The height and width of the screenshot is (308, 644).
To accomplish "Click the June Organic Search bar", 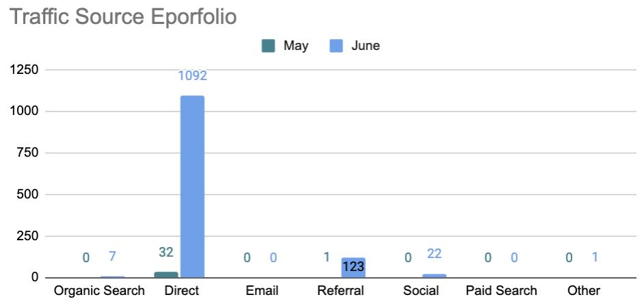I will coord(112,277).
